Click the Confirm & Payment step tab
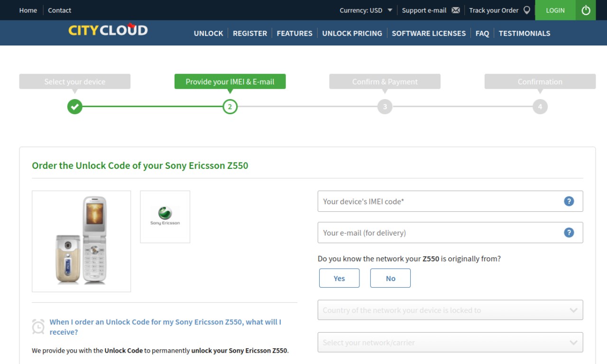The height and width of the screenshot is (364, 607). click(x=385, y=82)
